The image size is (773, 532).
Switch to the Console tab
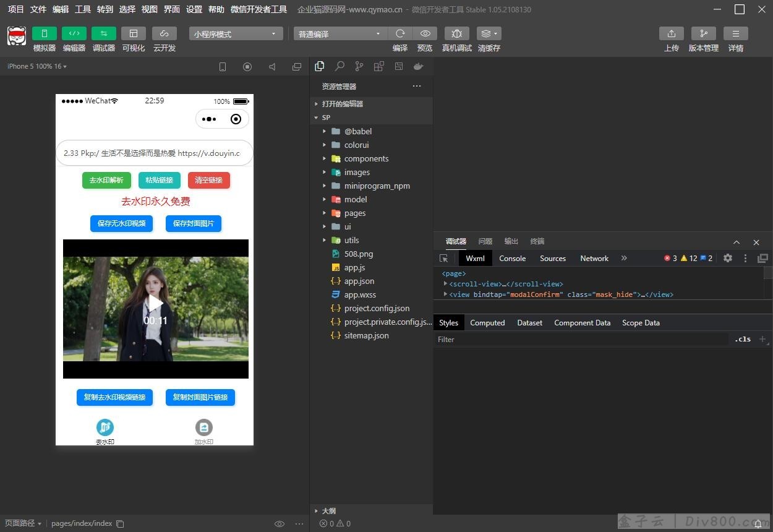[513, 259]
